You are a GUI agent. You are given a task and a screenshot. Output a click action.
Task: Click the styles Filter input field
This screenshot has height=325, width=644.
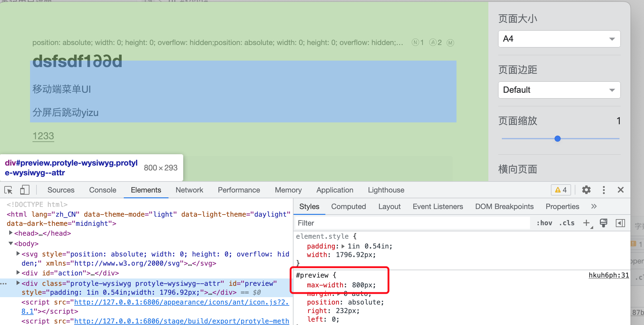coord(412,223)
